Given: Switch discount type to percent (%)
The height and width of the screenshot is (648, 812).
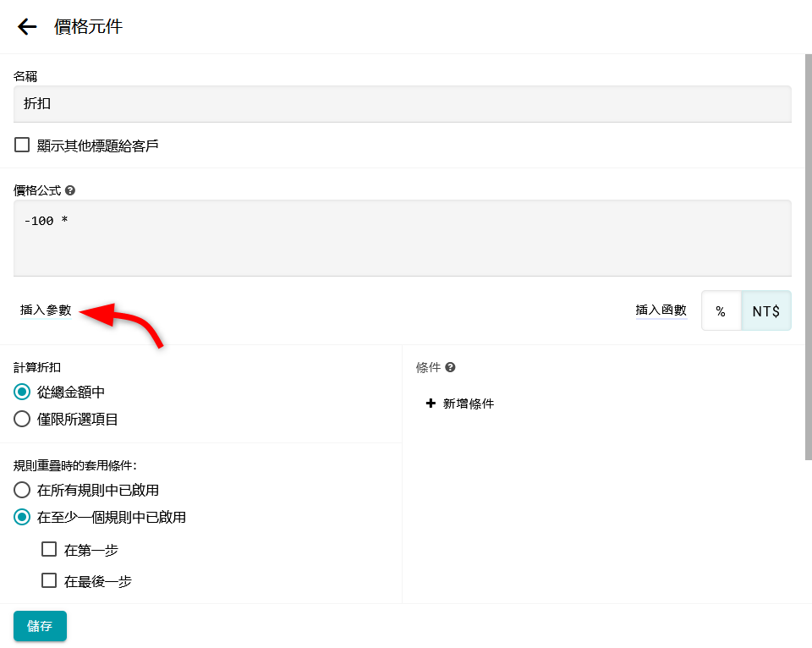Looking at the screenshot, I should [721, 311].
